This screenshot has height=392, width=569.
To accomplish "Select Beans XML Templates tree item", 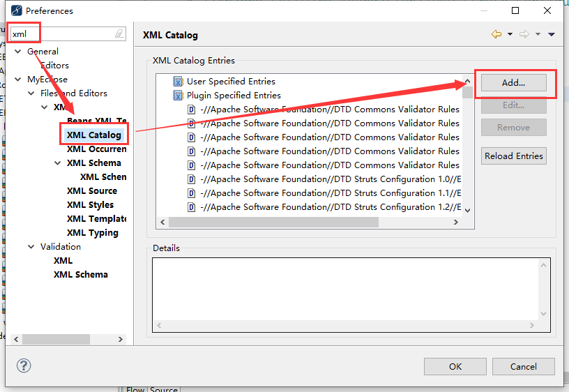I will [x=96, y=121].
